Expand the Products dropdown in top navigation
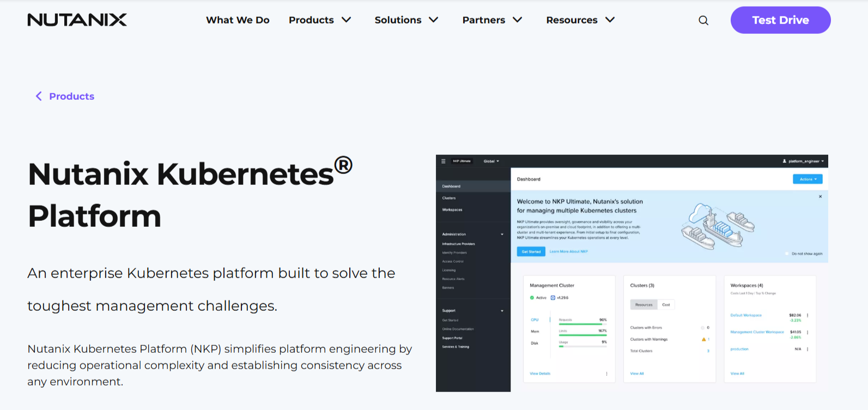Image resolution: width=868 pixels, height=410 pixels. click(x=320, y=20)
